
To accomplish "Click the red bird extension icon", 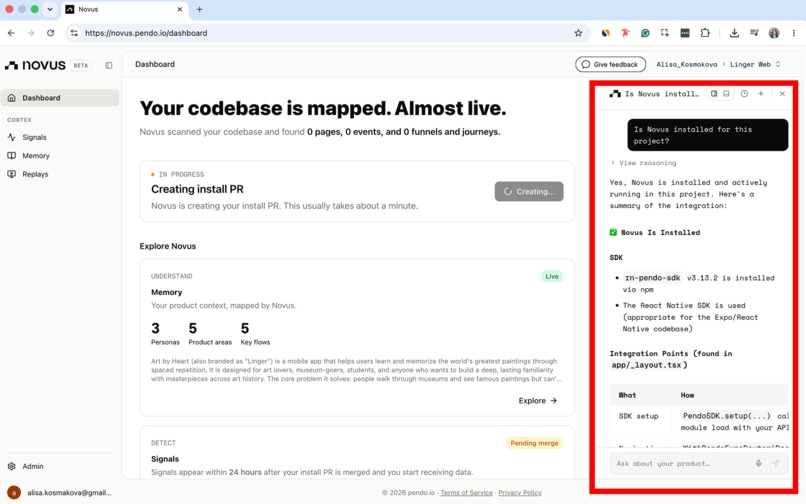I will [x=625, y=33].
